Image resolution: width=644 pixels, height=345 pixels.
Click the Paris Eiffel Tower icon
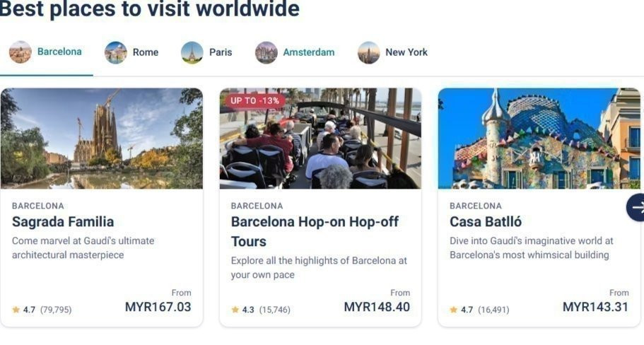[192, 52]
